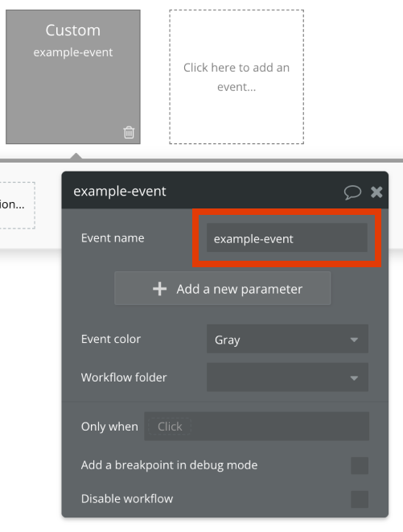Open the comment bubble in the panel header

coord(352,192)
